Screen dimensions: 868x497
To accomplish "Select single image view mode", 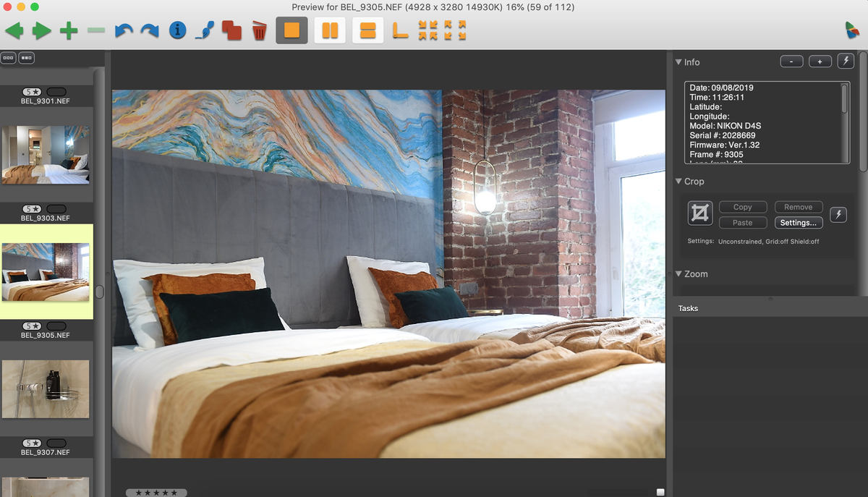I will pyautogui.click(x=292, y=30).
